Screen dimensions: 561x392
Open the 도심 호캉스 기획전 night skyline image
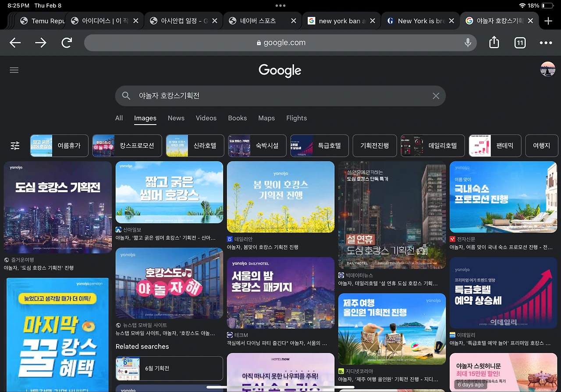58,207
